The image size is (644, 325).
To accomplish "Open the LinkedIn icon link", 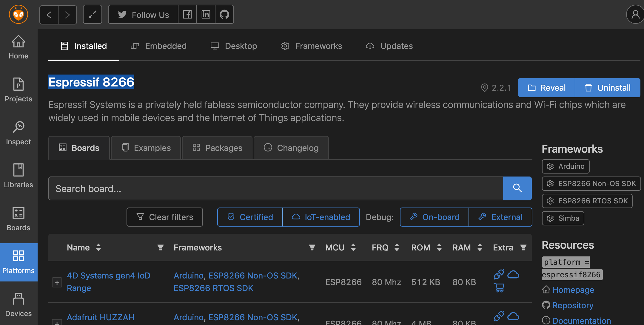I will click(x=206, y=14).
